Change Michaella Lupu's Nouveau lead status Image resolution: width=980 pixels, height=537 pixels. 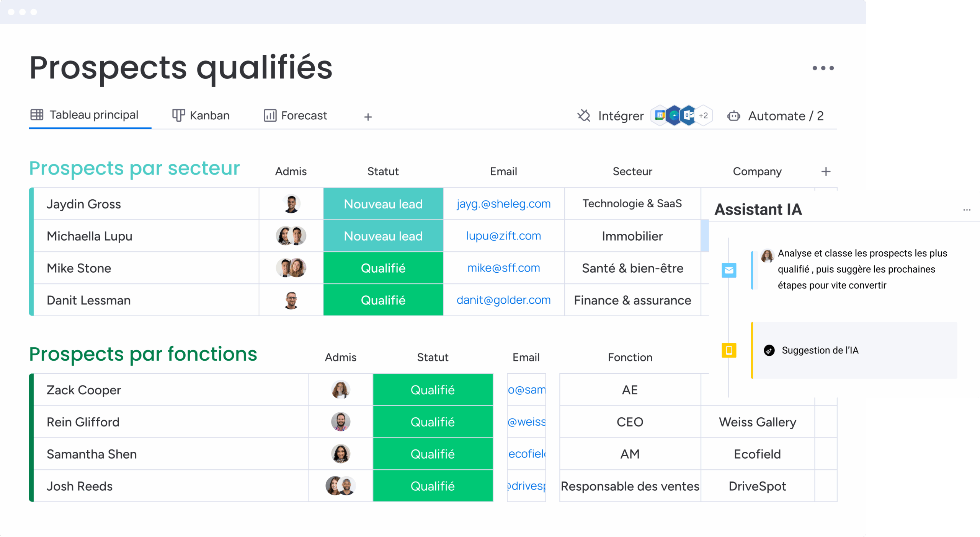click(x=383, y=236)
